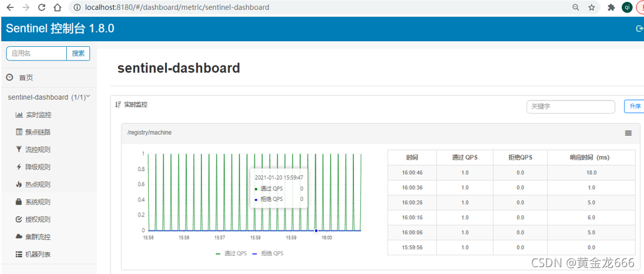
Task: Toggle 通过 QPS legend series
Action: click(231, 253)
